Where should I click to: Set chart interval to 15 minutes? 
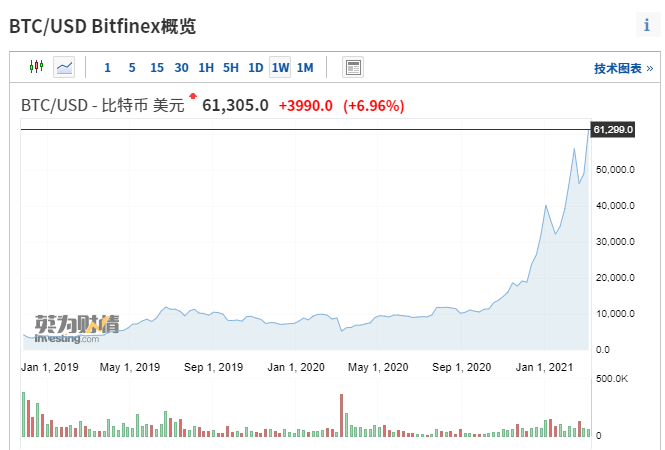(x=157, y=67)
